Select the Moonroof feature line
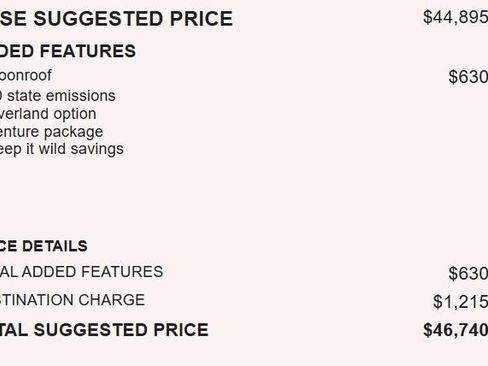This screenshot has height=366, width=488. [26, 75]
